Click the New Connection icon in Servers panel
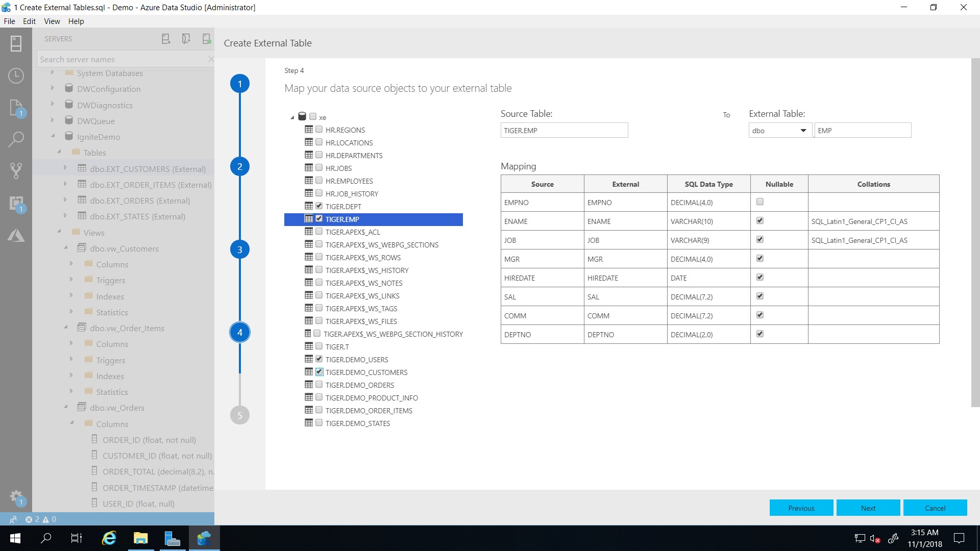 pos(166,39)
